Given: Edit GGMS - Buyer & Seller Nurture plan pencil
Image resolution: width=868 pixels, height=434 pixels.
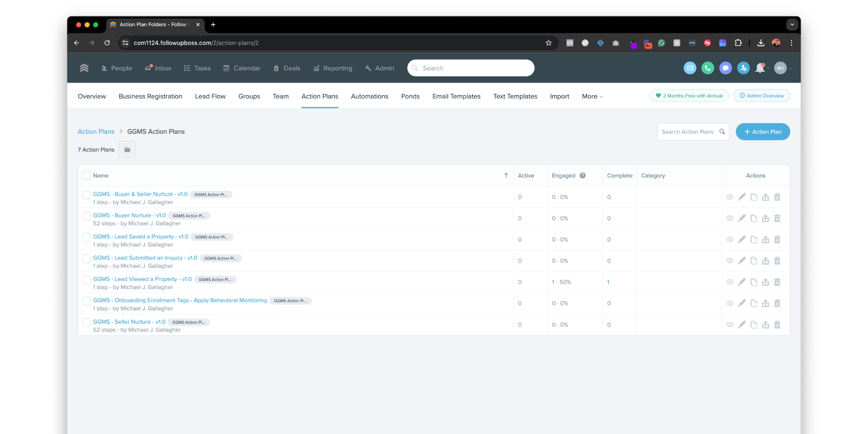Looking at the screenshot, I should (x=742, y=197).
